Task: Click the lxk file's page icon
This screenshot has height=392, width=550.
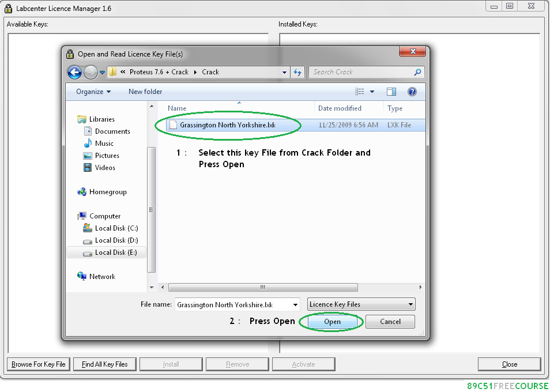Action: [x=173, y=125]
